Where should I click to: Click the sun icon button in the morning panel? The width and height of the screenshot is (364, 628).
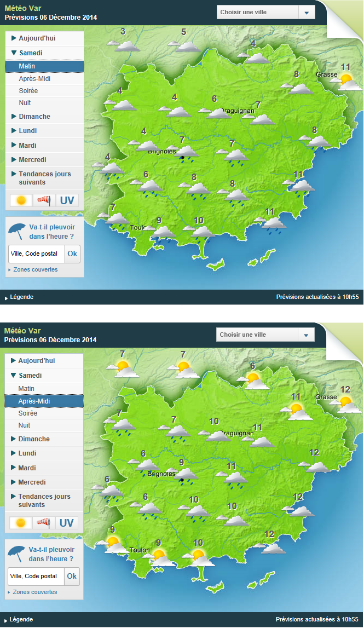click(x=21, y=200)
